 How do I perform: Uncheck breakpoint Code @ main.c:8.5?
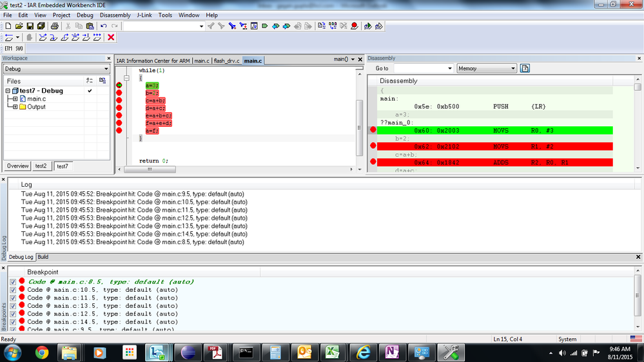(13, 282)
